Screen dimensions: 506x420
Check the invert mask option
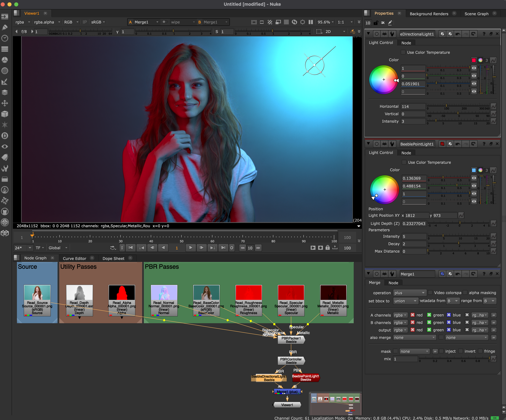(x=460, y=351)
